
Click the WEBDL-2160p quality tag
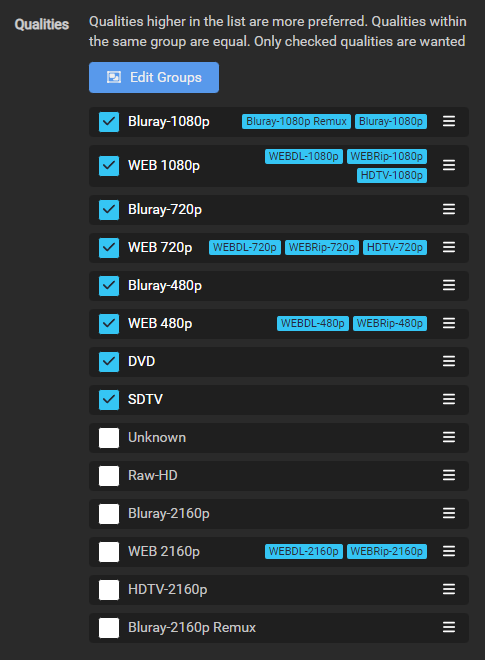pos(304,551)
